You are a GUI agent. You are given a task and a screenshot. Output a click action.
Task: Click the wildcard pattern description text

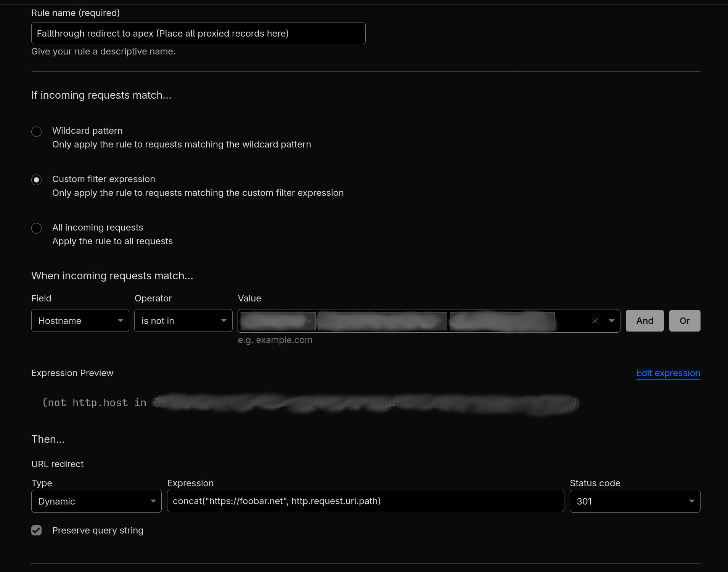coord(182,144)
